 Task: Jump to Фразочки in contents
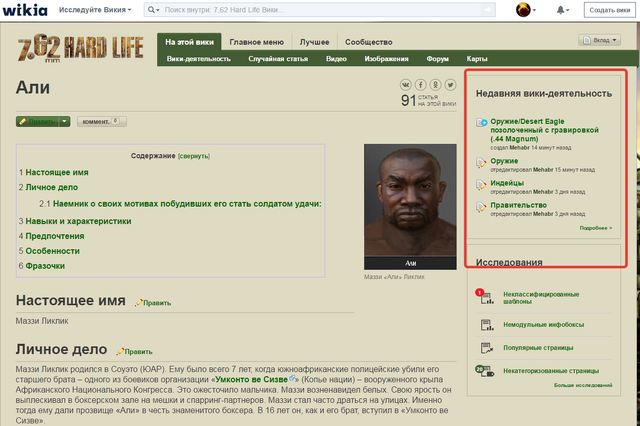click(x=45, y=266)
